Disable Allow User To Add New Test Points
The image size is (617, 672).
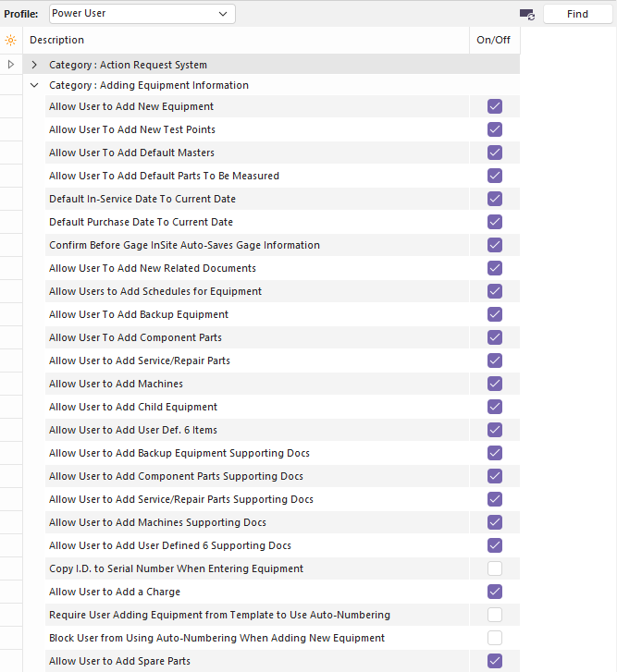tap(495, 129)
